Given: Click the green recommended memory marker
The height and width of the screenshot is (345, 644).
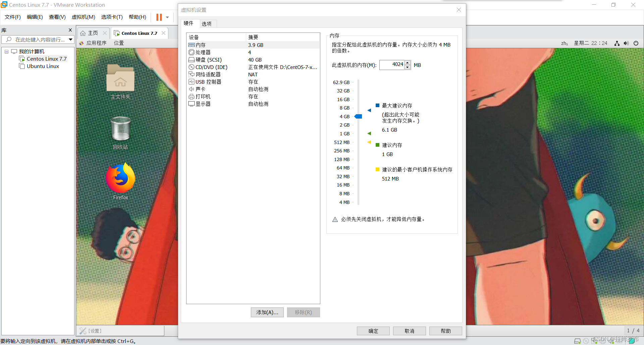Looking at the screenshot, I should (369, 134).
